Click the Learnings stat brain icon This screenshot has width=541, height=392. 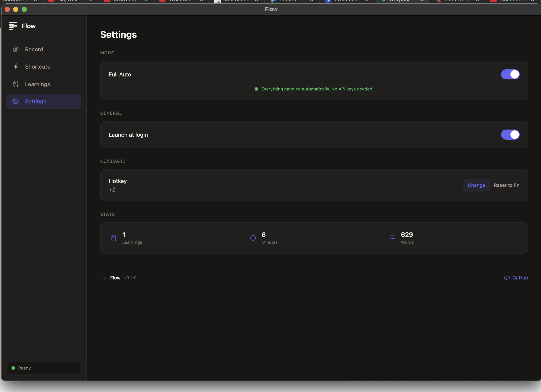click(114, 238)
